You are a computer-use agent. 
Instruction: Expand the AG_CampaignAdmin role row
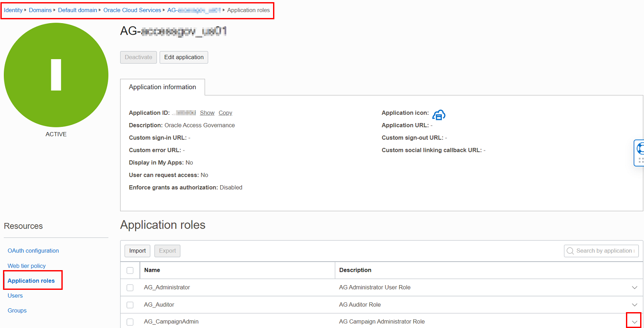[x=635, y=322]
